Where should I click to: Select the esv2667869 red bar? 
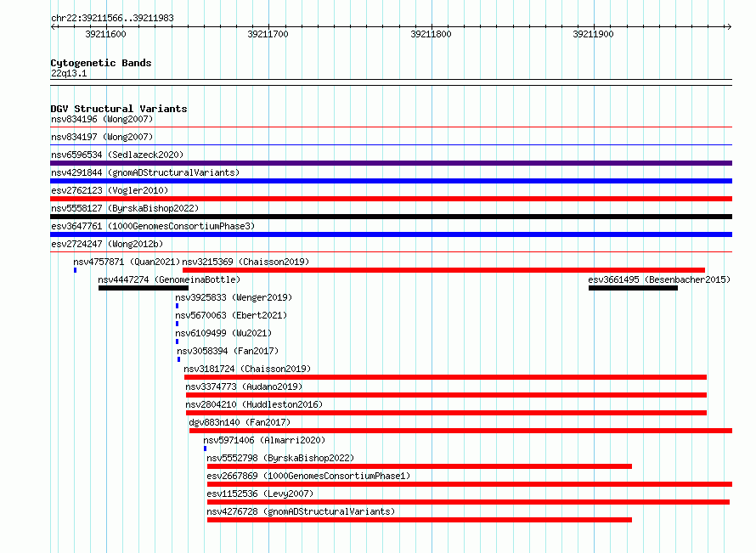(470, 484)
